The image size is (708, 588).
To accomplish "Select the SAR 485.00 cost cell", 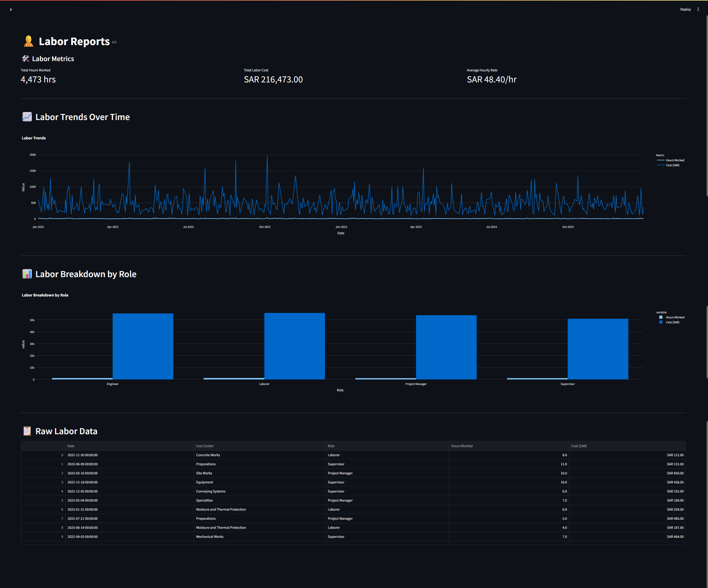I will click(628, 519).
